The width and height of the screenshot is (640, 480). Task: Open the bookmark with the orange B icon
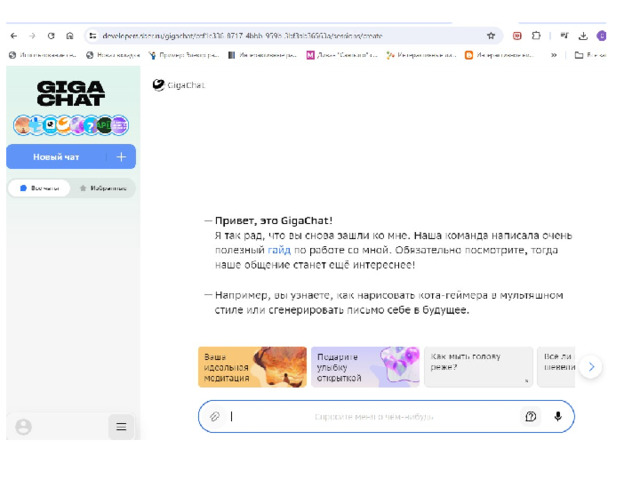[499, 55]
